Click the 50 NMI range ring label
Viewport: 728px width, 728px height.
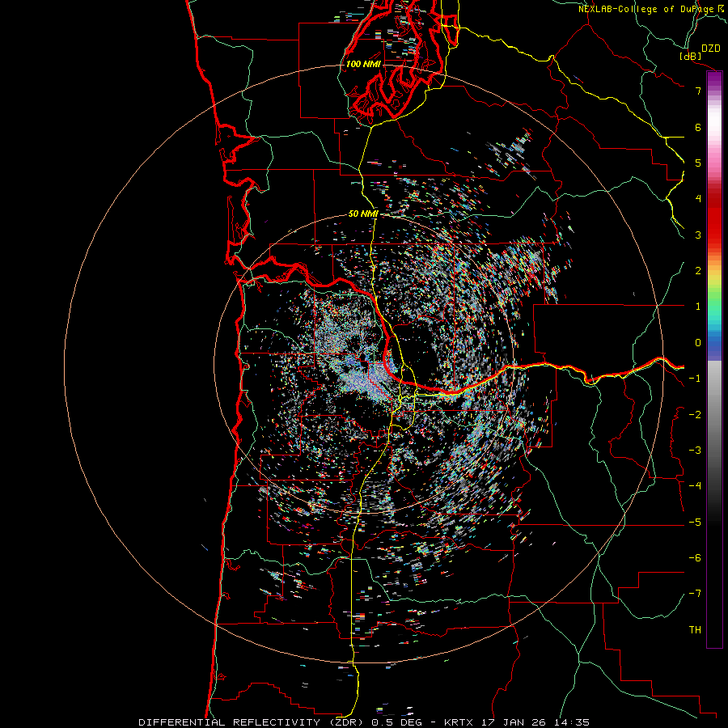coord(363,214)
